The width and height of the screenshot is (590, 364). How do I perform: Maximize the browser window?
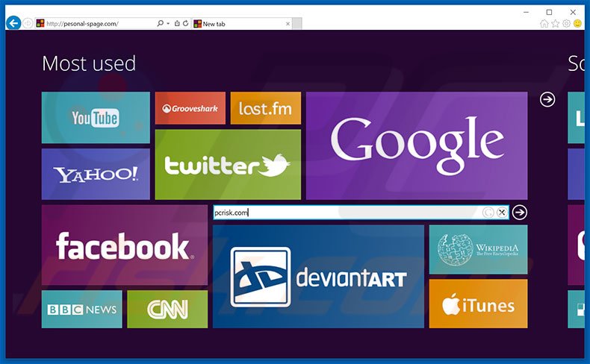point(550,12)
